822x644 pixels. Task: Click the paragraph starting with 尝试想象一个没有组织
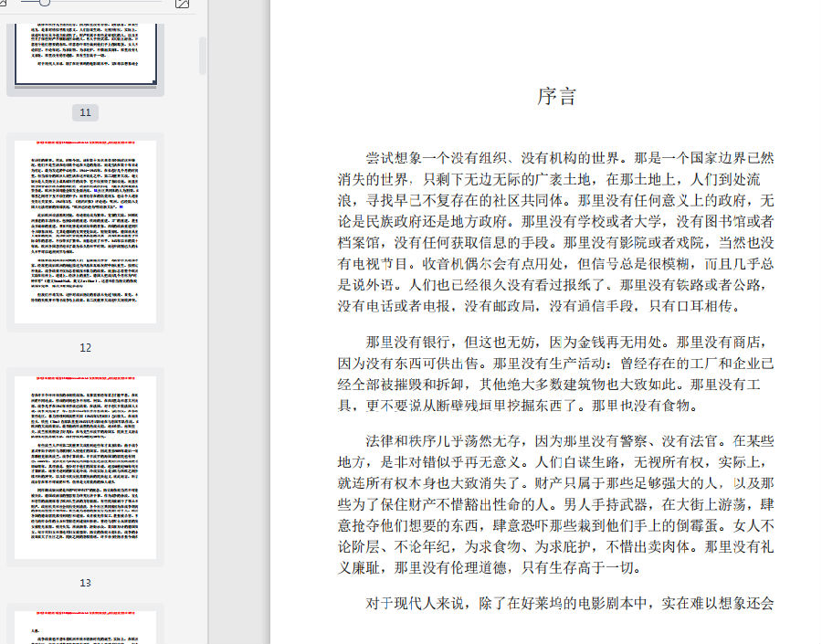pos(555,232)
